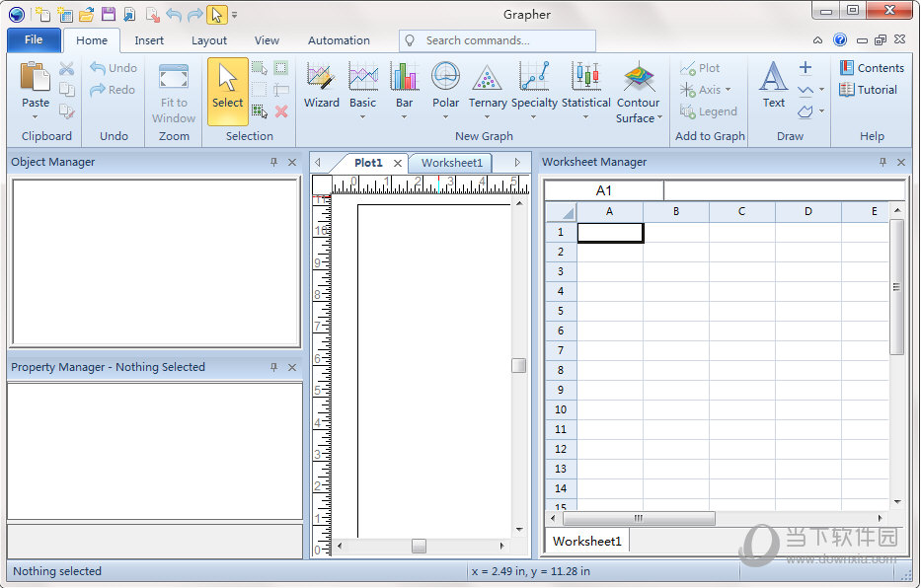921x588 pixels.
Task: Click the worksheet horizontal scrollbar thumb
Action: click(639, 518)
